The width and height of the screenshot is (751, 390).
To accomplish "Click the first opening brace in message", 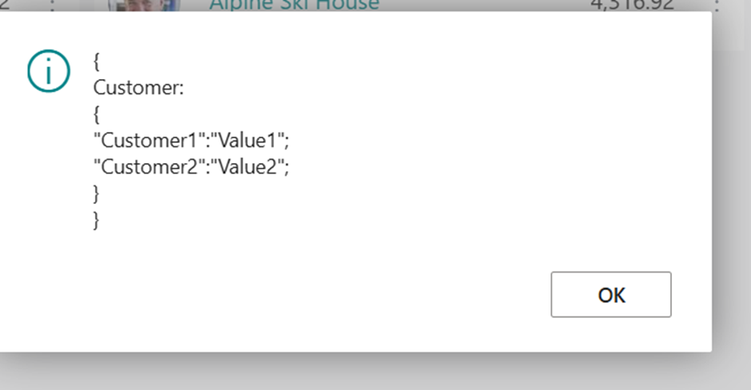I will (96, 62).
